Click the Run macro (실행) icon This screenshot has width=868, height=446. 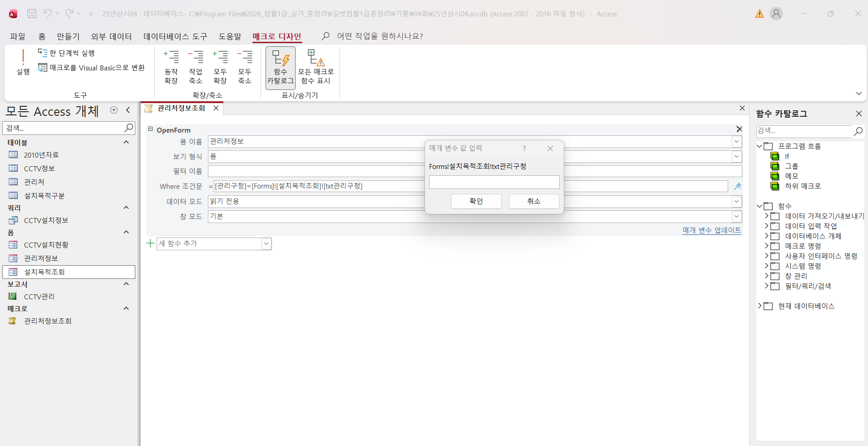coord(23,62)
